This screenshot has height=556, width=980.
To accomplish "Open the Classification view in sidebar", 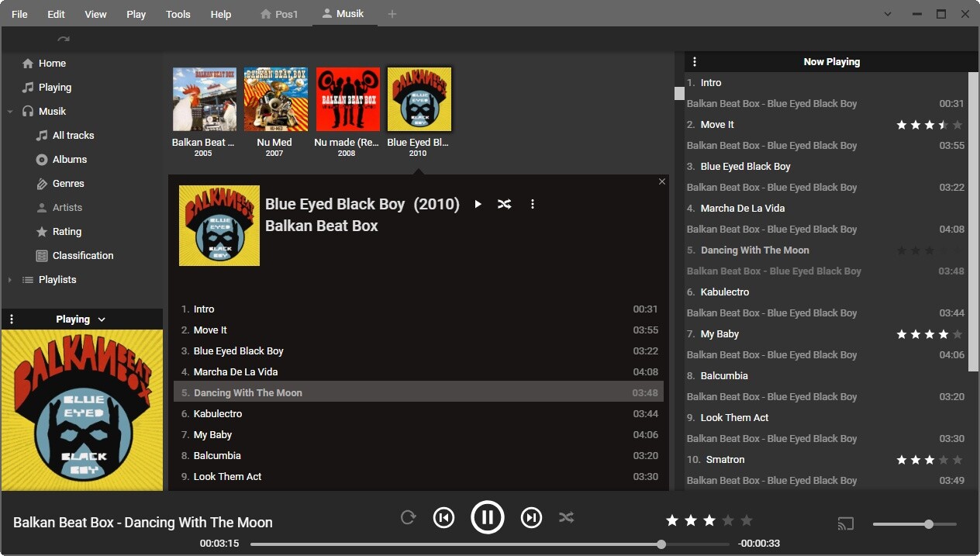I will pyautogui.click(x=82, y=255).
